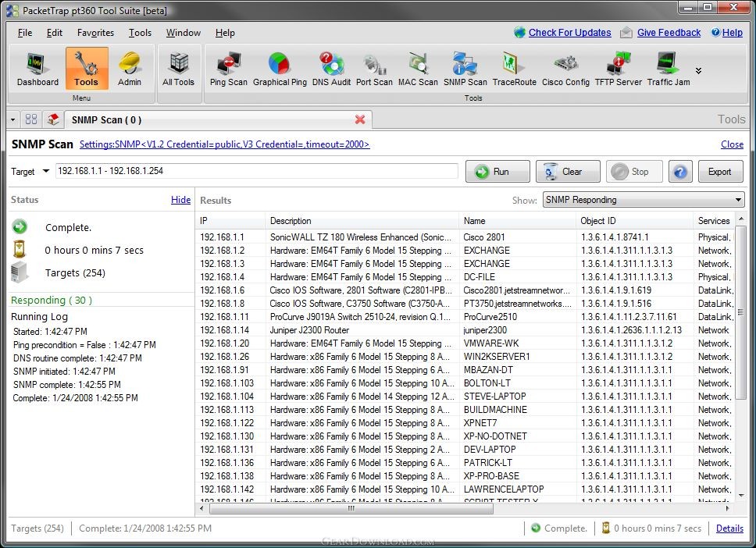This screenshot has height=548, width=756.
Task: Open the DNS Audit tool
Action: [331, 69]
